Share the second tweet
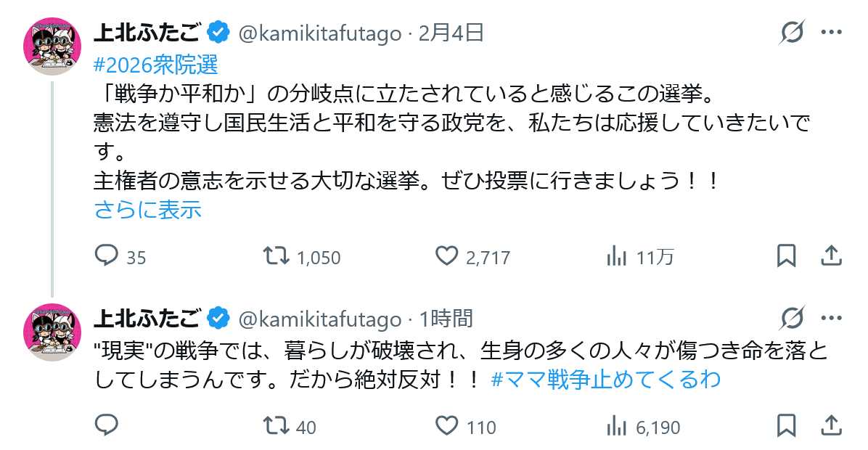The image size is (868, 450). (x=831, y=426)
